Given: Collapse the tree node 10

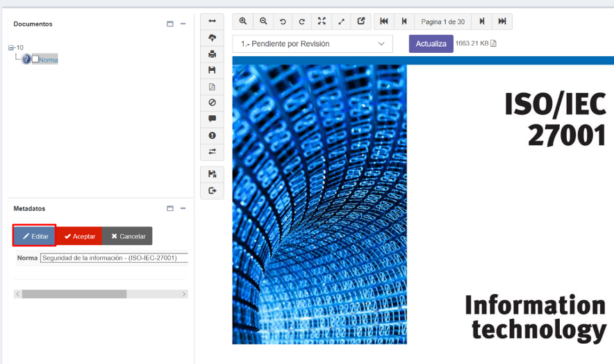Looking at the screenshot, I should 12,48.
